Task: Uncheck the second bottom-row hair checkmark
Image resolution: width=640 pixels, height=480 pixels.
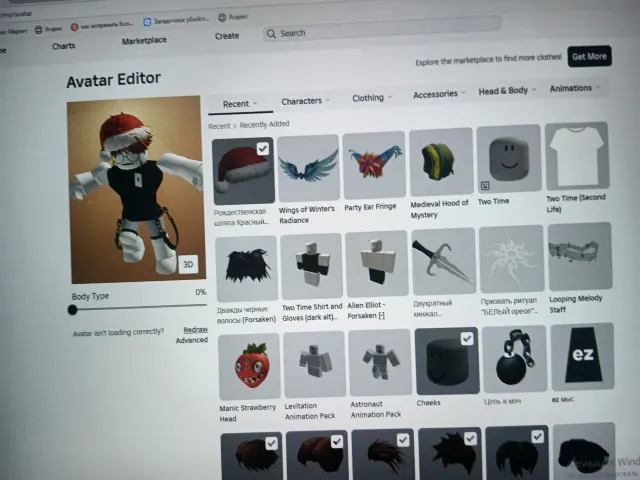Action: [x=337, y=442]
